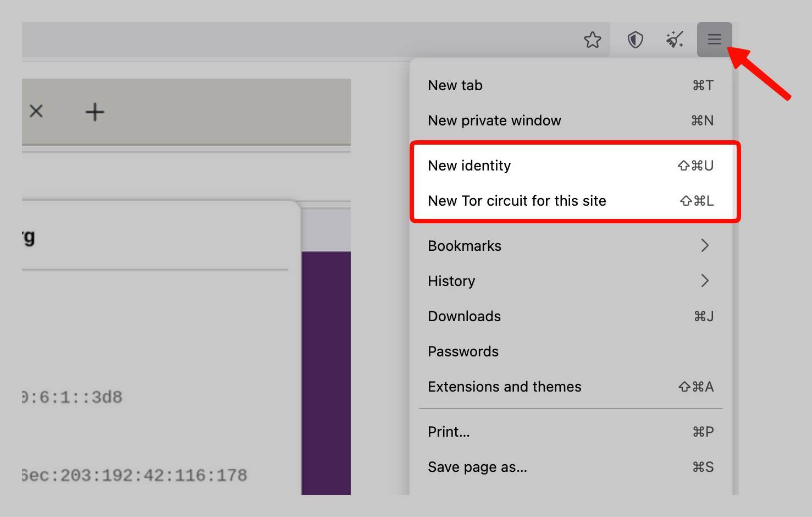Expand the Bookmarks submenu
812x517 pixels.
[x=465, y=246]
